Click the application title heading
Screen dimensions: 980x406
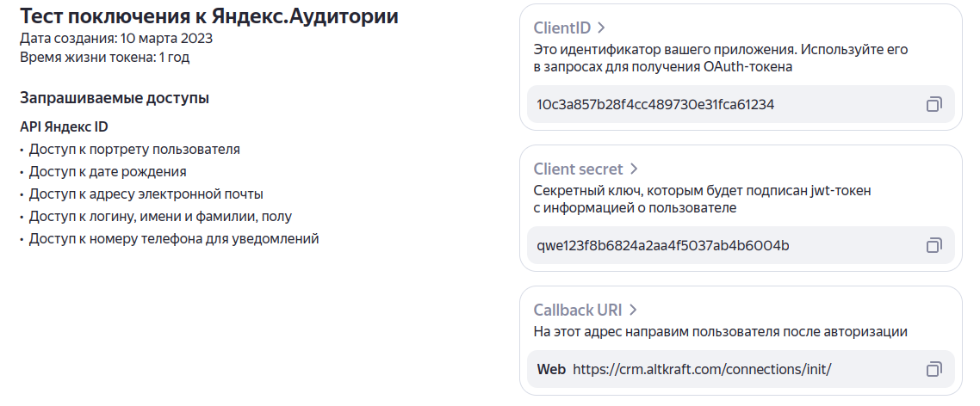click(208, 15)
